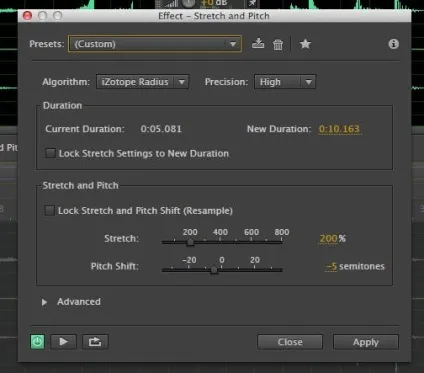Open the Presets dropdown
This screenshot has height=373, width=424.
click(155, 44)
